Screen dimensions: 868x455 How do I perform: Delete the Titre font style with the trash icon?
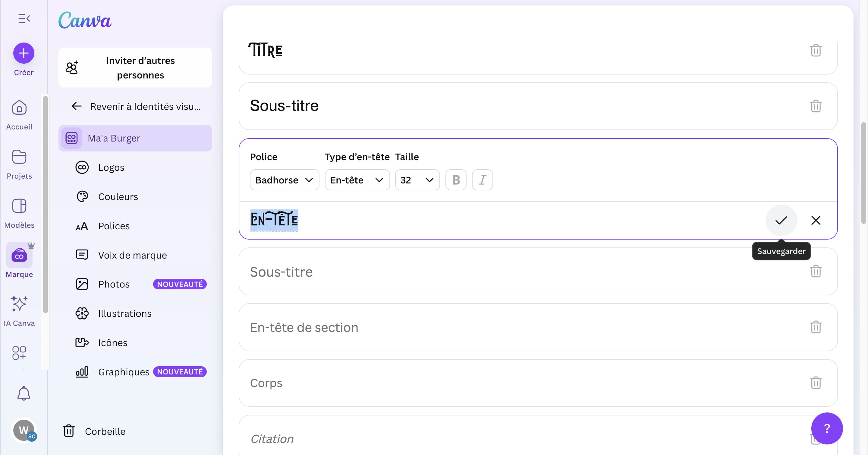click(816, 50)
